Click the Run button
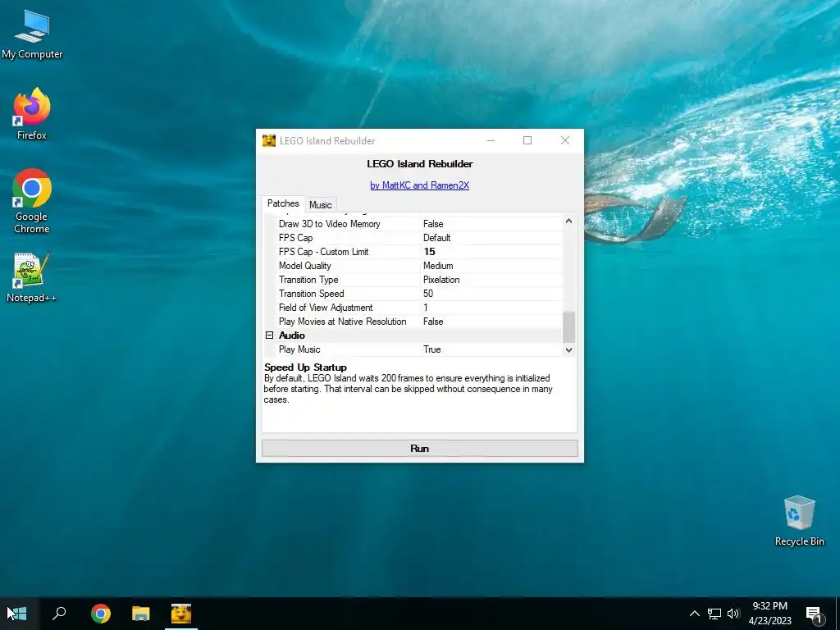The image size is (840, 630). pyautogui.click(x=419, y=449)
